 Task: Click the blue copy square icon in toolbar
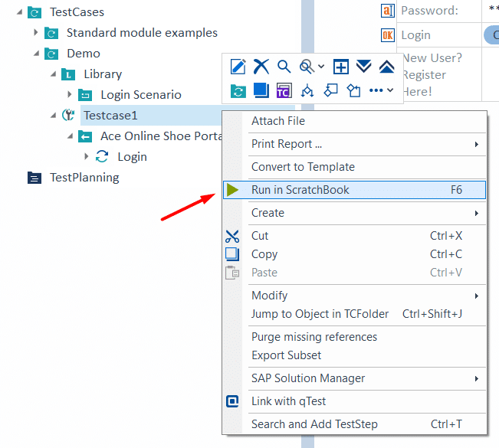pyautogui.click(x=261, y=90)
